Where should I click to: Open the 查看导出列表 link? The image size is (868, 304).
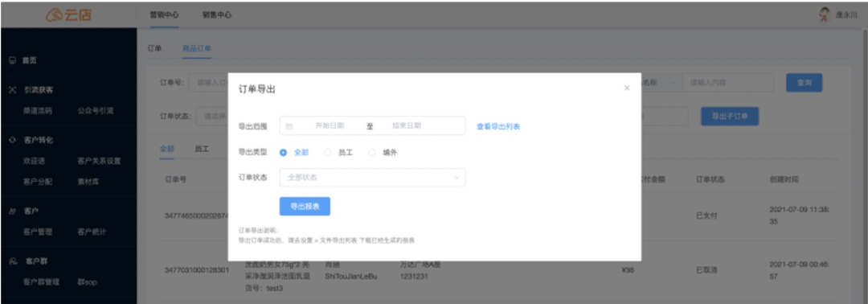pos(498,127)
